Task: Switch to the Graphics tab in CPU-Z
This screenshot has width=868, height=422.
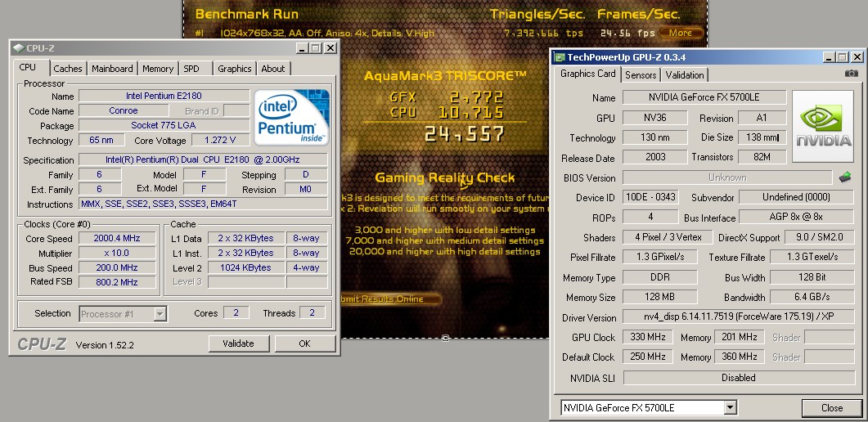Action: (234, 69)
